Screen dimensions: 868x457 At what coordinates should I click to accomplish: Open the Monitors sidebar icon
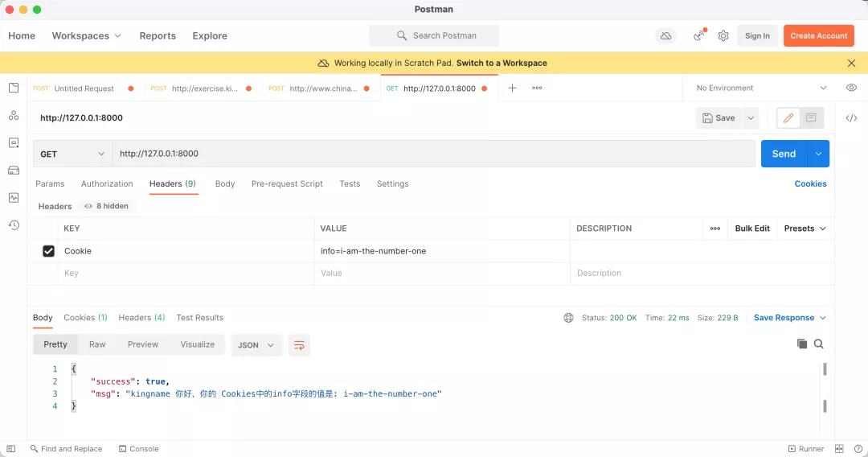coord(14,198)
